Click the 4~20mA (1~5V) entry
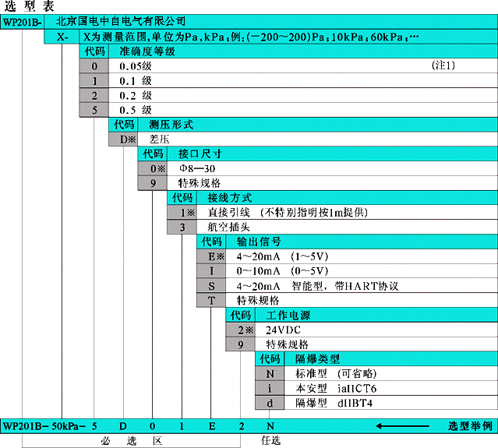 [282, 256]
